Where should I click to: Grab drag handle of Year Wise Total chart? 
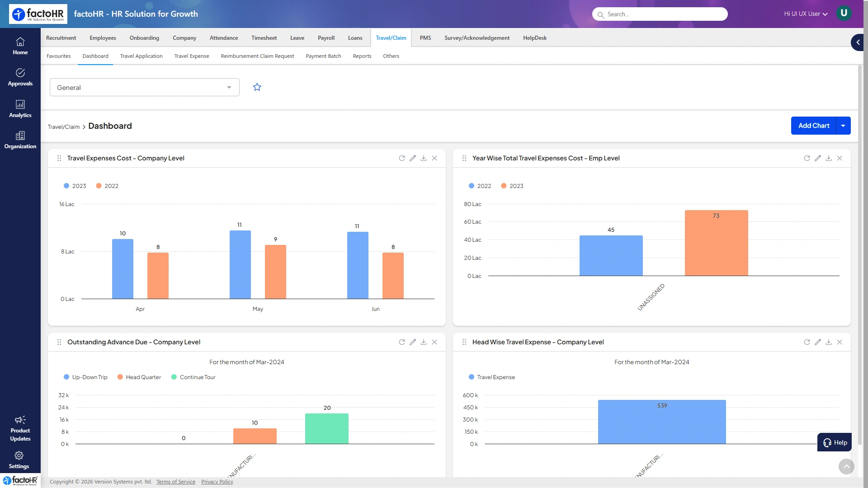tap(464, 158)
